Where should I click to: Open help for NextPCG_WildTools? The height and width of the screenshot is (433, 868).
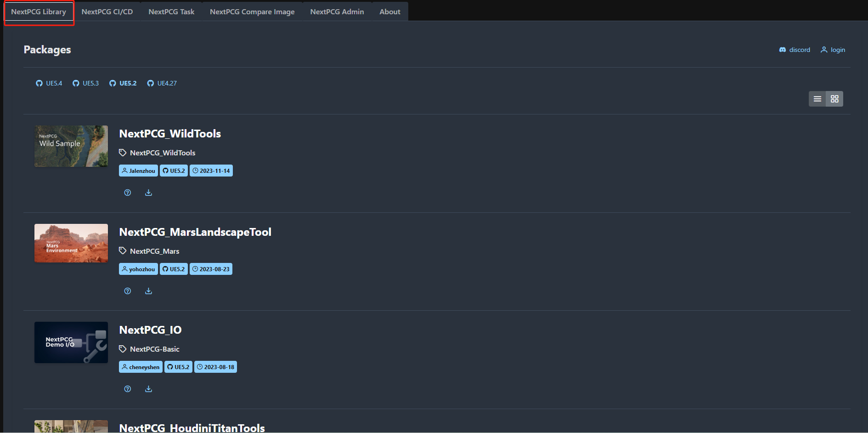point(128,193)
